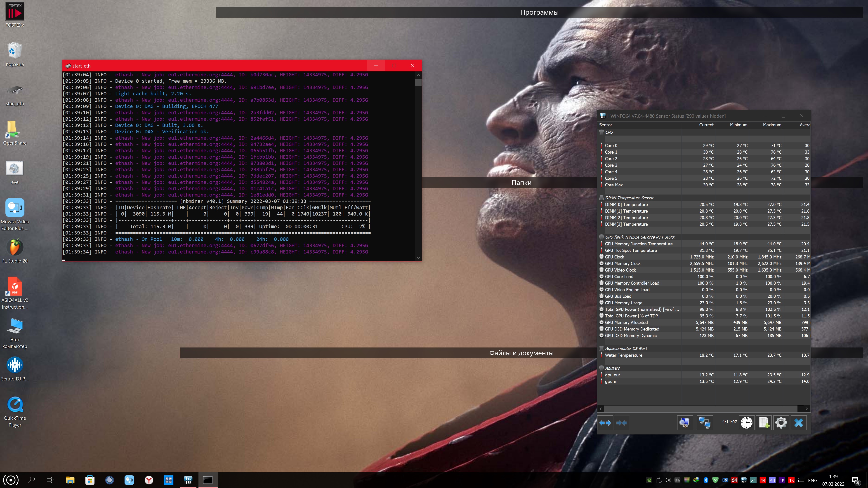Start logging with the sheet-plus icon
The height and width of the screenshot is (488, 868).
point(764,423)
